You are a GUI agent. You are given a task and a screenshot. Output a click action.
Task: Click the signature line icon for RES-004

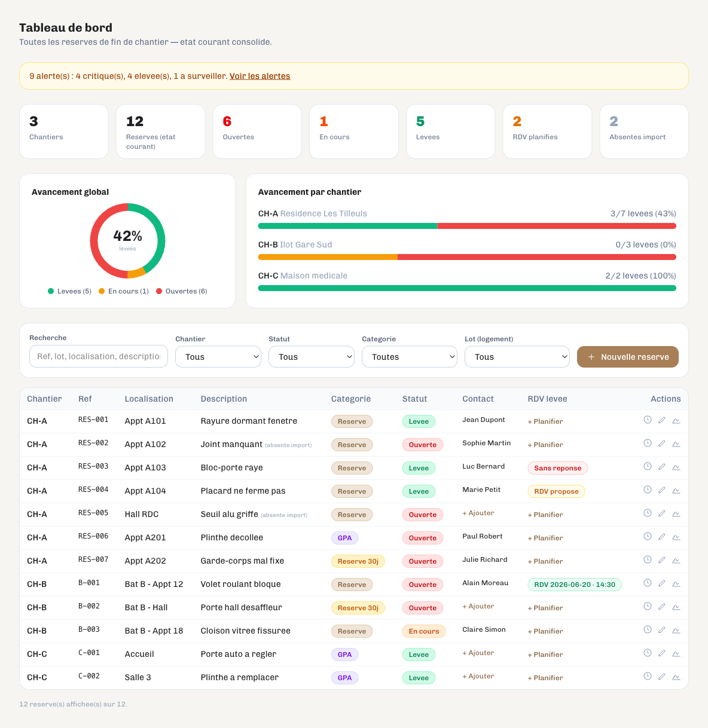click(x=676, y=490)
